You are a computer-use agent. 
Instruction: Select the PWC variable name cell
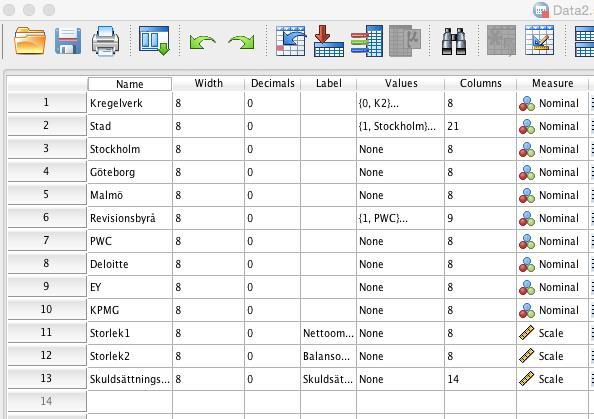(x=130, y=241)
